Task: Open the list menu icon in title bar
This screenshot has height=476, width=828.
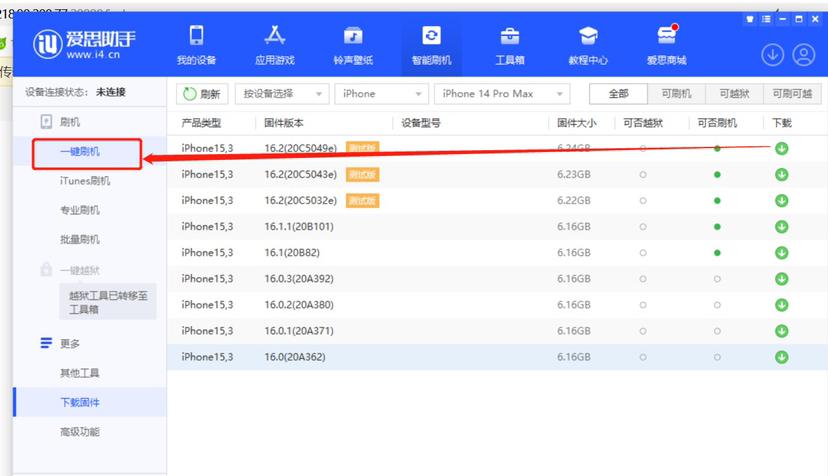Action: coord(766,19)
